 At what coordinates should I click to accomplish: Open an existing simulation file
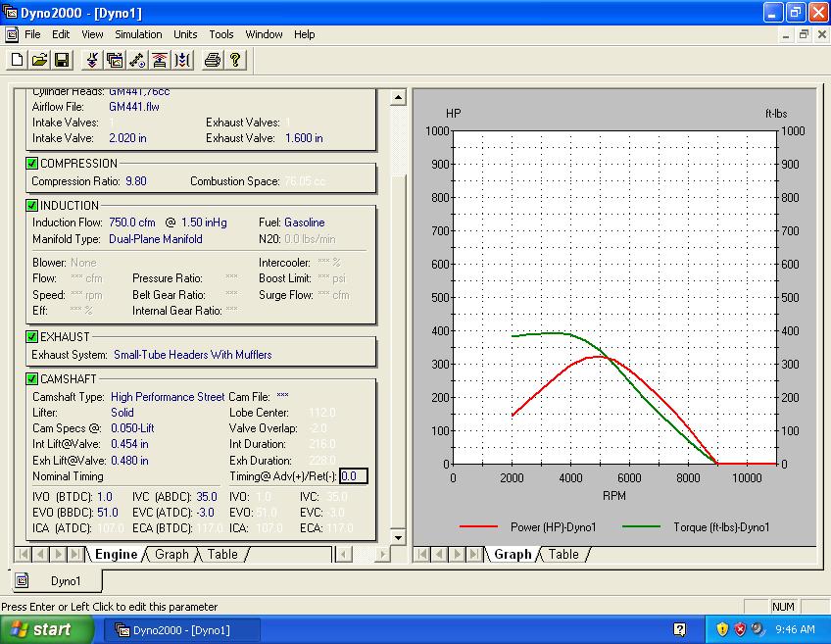39,60
